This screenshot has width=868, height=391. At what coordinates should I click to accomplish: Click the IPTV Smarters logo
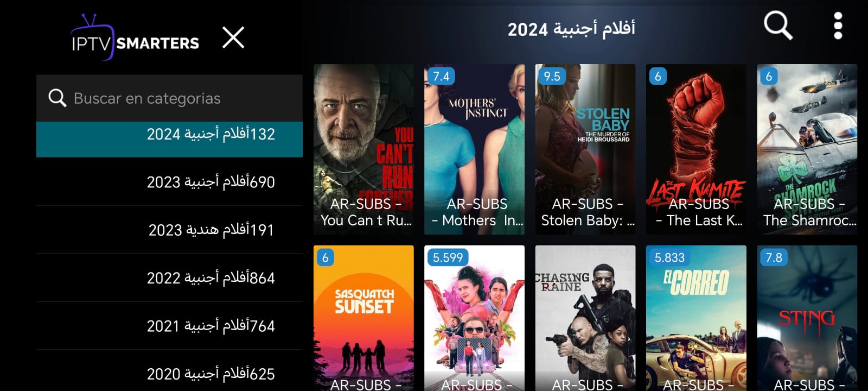click(135, 37)
